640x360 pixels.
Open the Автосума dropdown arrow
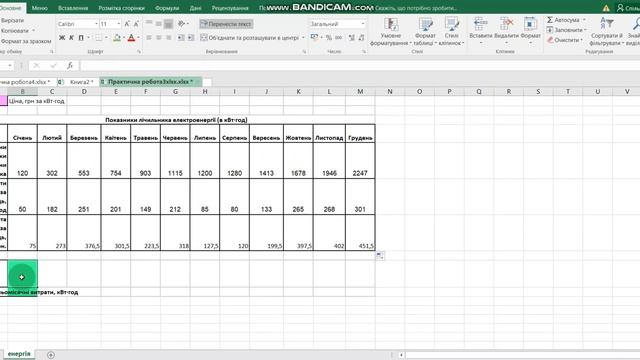584,20
